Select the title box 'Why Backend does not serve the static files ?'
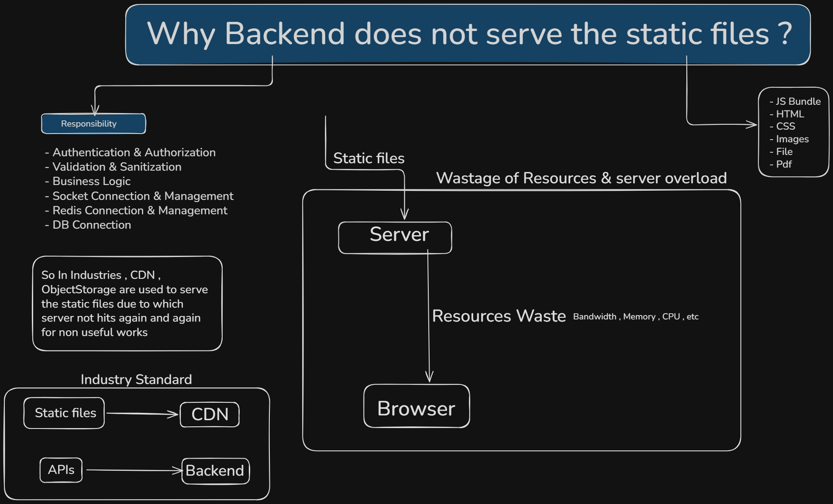Image resolution: width=833 pixels, height=504 pixels. click(468, 35)
